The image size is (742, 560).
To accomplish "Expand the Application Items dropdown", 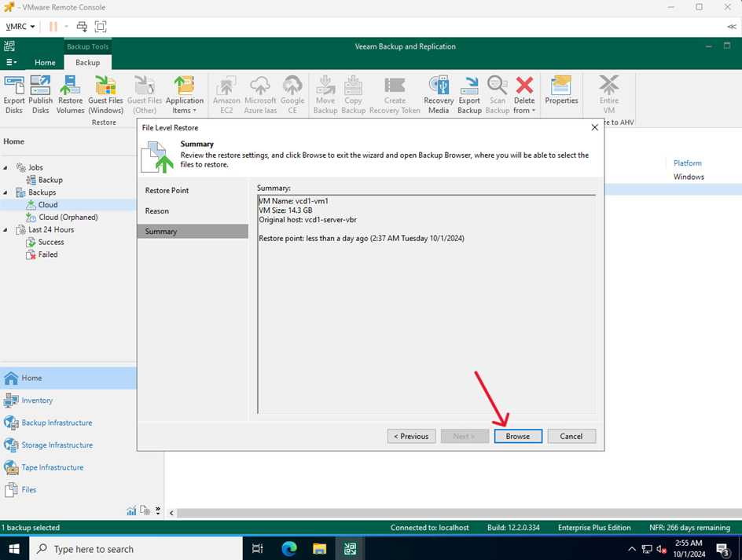I will tap(185, 111).
